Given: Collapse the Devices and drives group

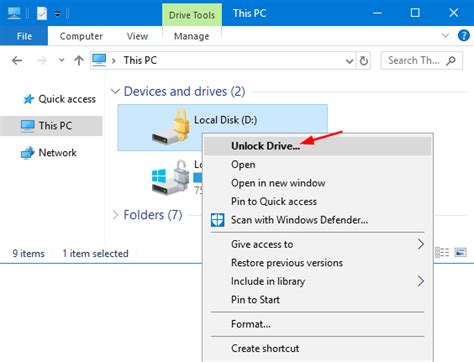Looking at the screenshot, I should [x=115, y=91].
